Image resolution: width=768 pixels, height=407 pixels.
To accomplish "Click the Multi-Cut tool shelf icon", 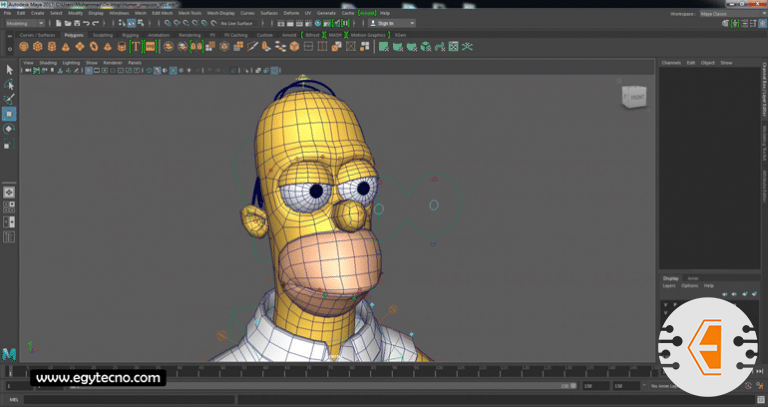I will [252, 47].
